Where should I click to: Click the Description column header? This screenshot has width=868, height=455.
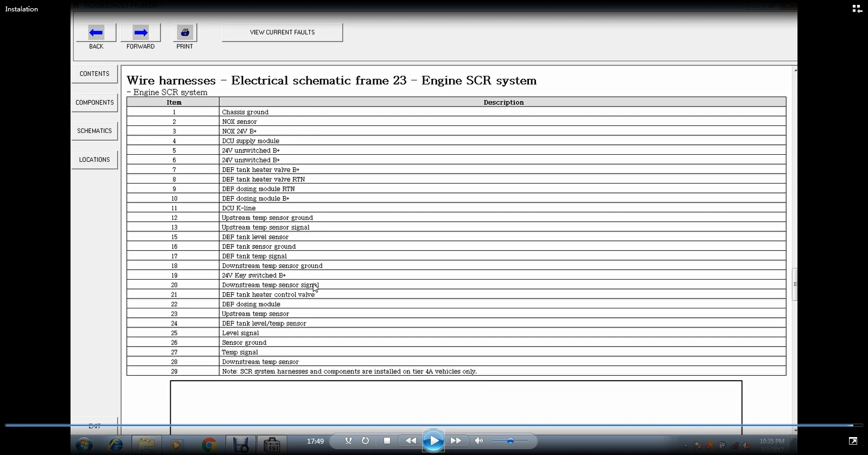pyautogui.click(x=503, y=102)
